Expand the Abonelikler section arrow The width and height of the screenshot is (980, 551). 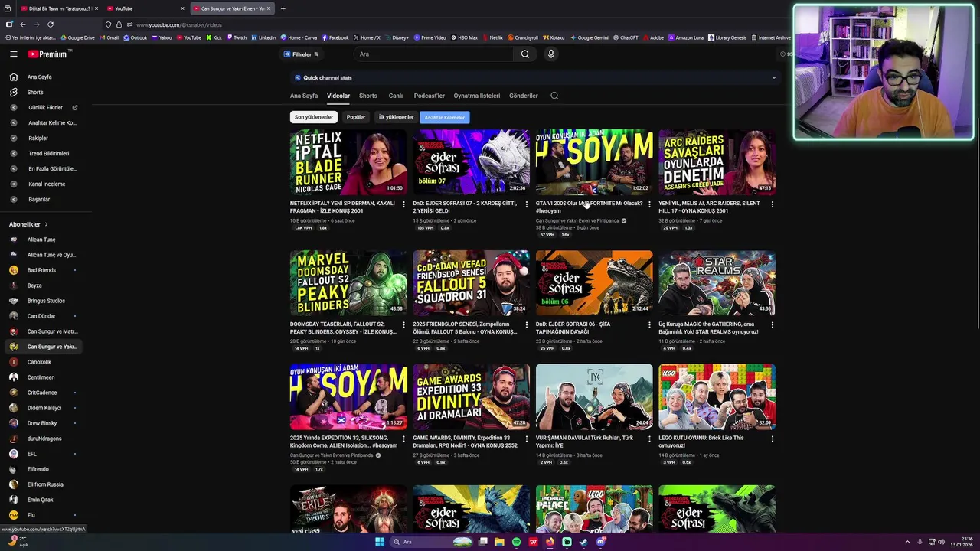(x=46, y=224)
